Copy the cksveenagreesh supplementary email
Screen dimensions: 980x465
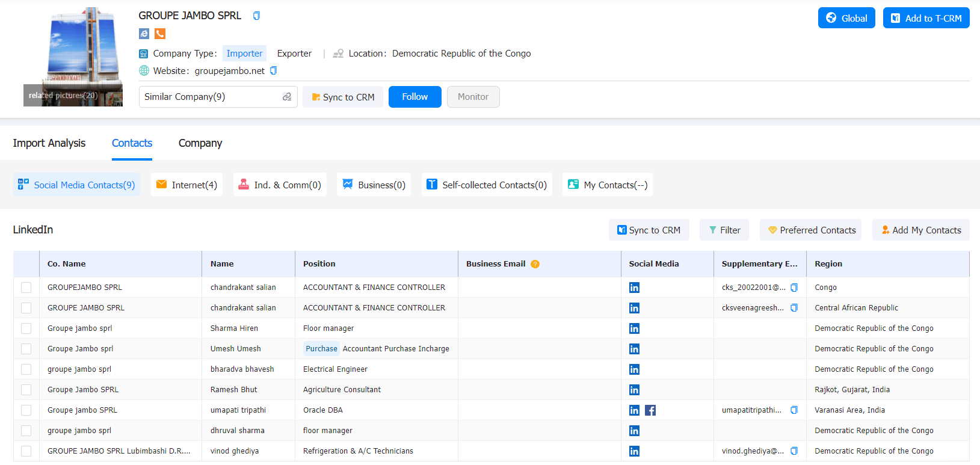[x=794, y=308]
